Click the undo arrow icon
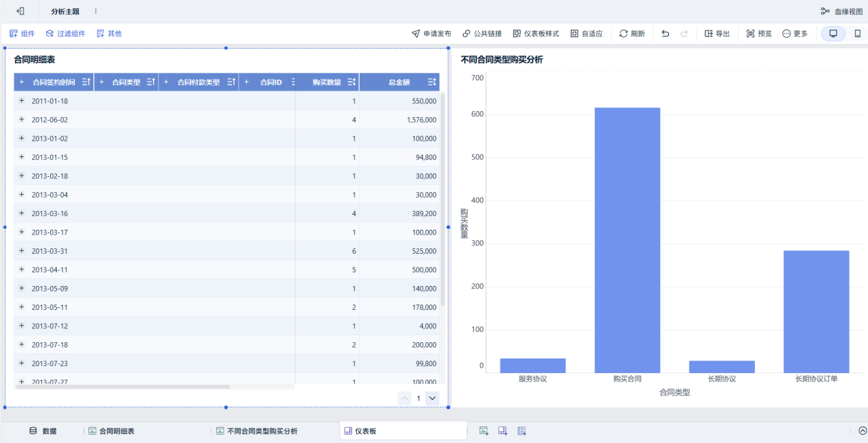Screen dimensions: 868x443 coord(665,34)
